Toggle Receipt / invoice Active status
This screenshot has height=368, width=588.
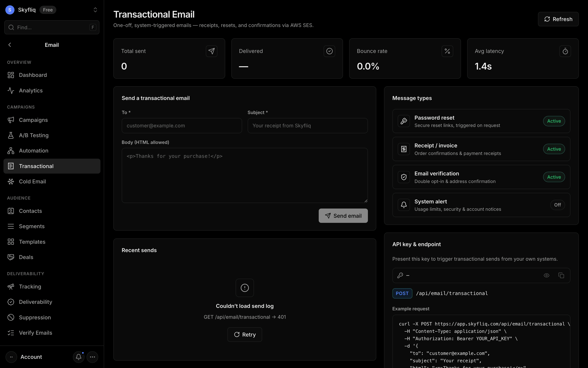pyautogui.click(x=554, y=149)
